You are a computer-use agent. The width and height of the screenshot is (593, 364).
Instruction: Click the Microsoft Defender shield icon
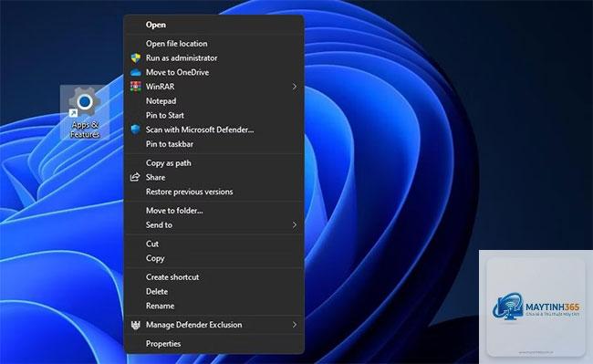(x=136, y=130)
